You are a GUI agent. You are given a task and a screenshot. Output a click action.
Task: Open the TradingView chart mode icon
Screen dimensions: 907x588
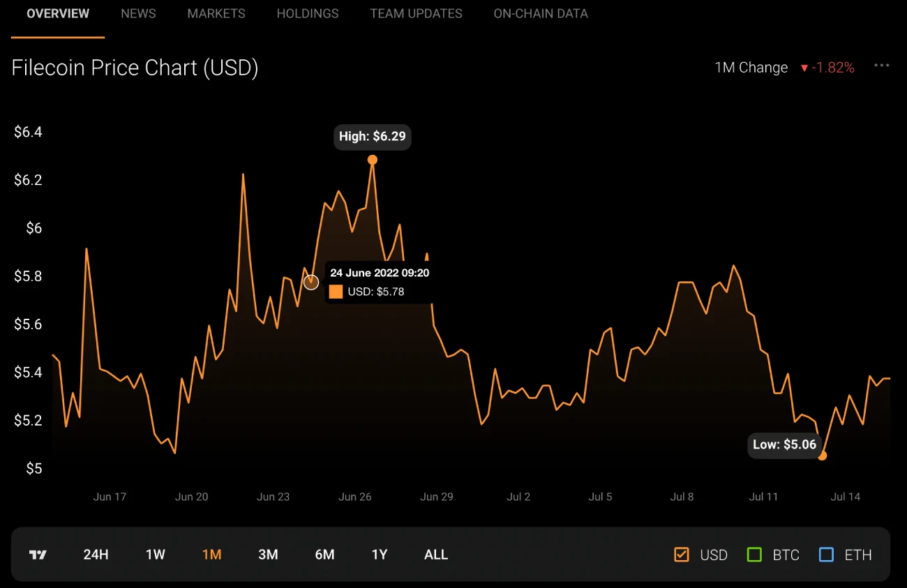pyautogui.click(x=38, y=555)
